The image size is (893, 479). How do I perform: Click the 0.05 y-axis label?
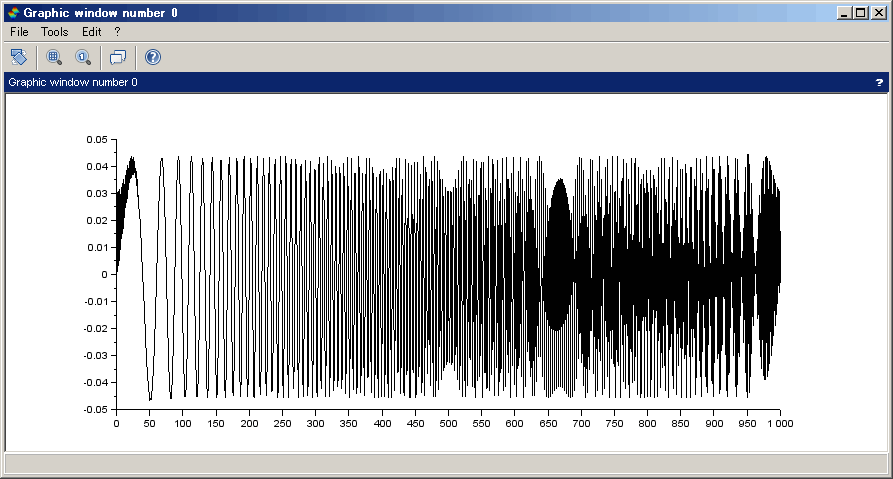coord(97,140)
